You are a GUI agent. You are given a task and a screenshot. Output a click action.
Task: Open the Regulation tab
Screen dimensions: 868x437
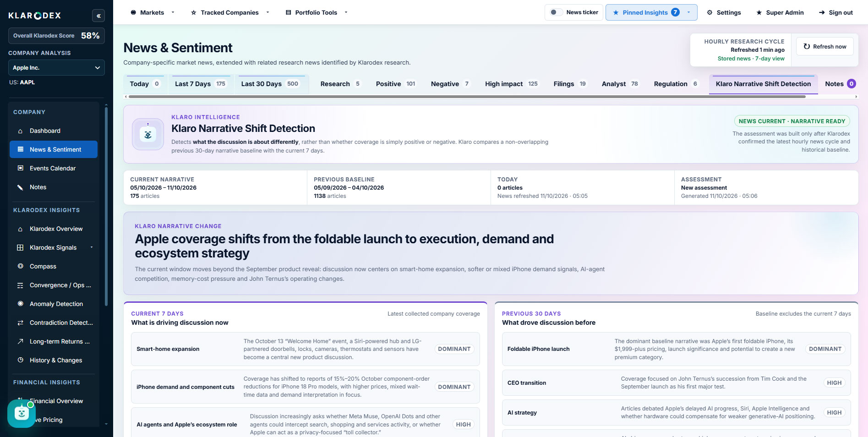(x=676, y=84)
